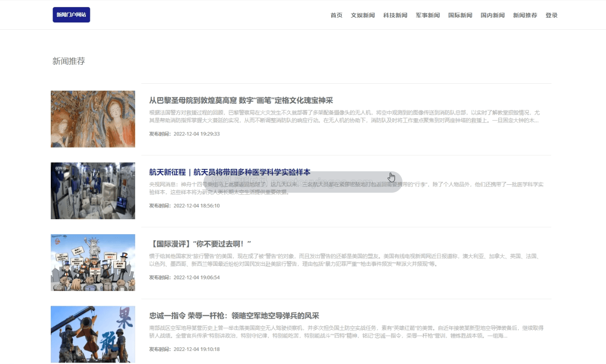Open the space station interior thumbnail
The image size is (606, 364).
(x=93, y=191)
